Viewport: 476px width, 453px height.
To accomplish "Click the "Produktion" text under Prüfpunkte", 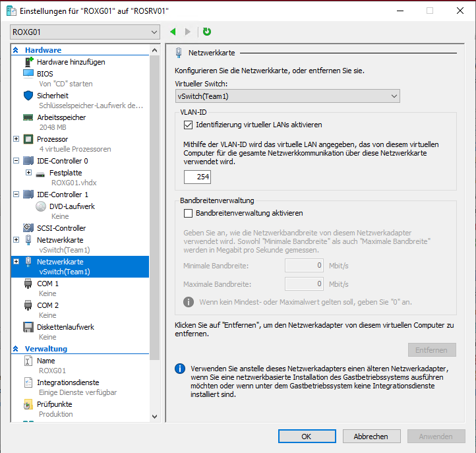I will (x=56, y=414).
